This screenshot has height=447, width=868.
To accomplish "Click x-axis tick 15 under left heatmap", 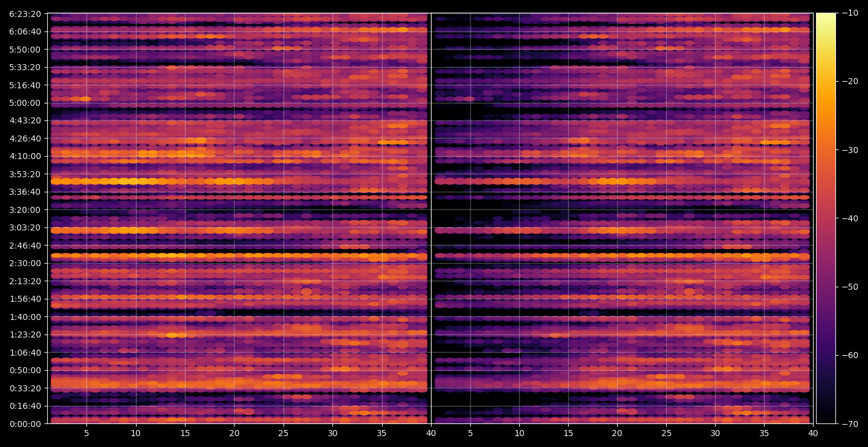I will click(x=185, y=433).
